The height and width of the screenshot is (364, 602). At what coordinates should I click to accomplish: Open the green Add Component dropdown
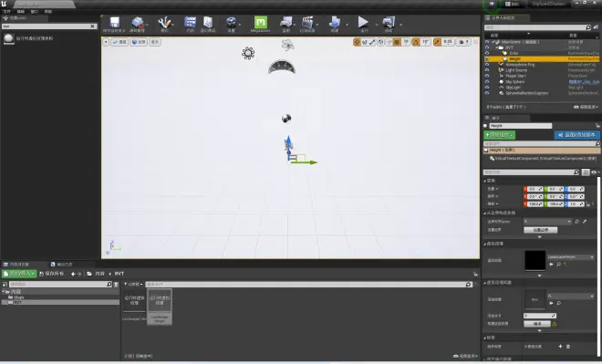coord(499,135)
